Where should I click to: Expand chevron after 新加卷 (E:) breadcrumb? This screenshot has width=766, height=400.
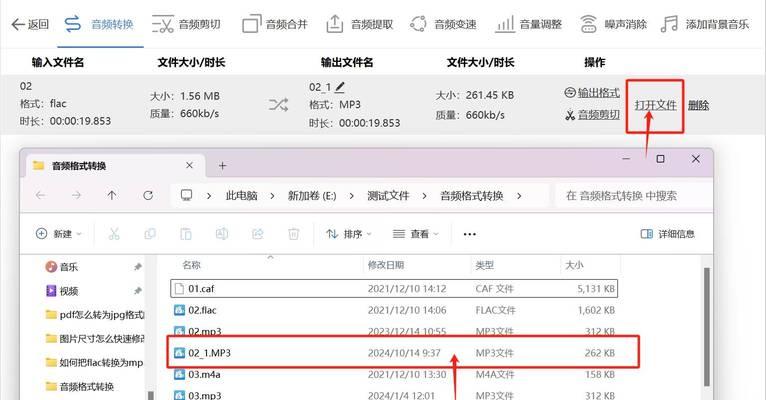pos(351,196)
